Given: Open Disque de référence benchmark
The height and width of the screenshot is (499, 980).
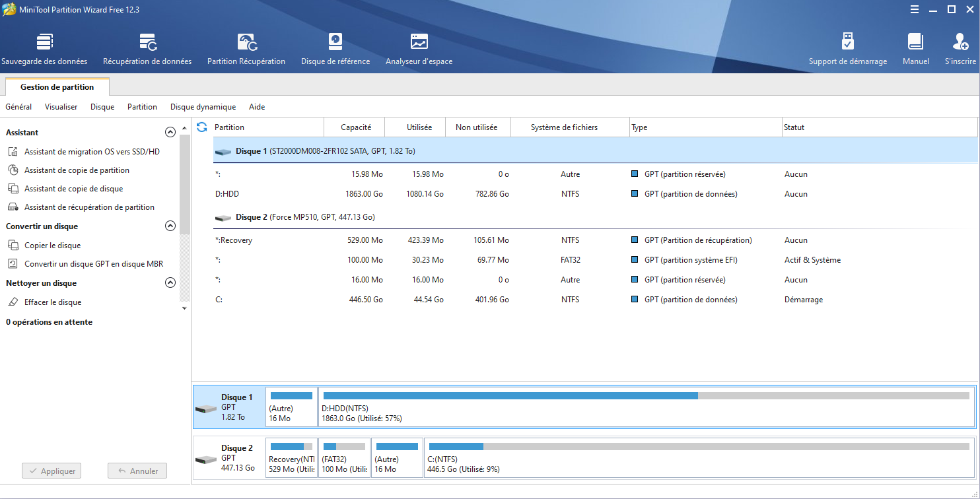Looking at the screenshot, I should 335,50.
